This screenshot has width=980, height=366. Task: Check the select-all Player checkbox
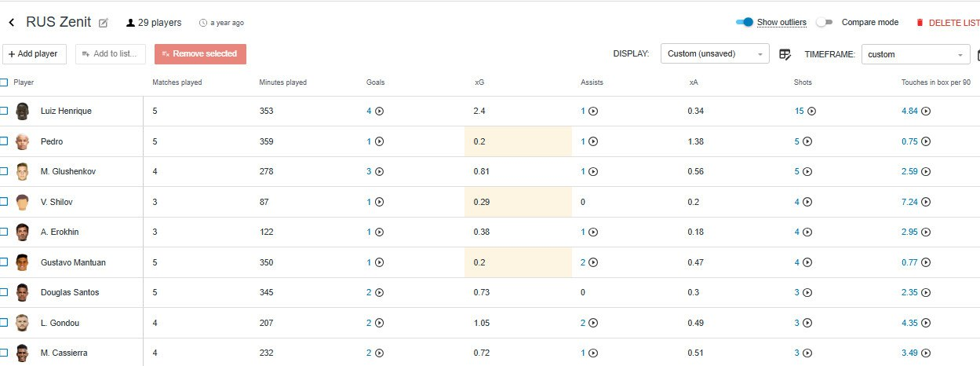point(4,82)
